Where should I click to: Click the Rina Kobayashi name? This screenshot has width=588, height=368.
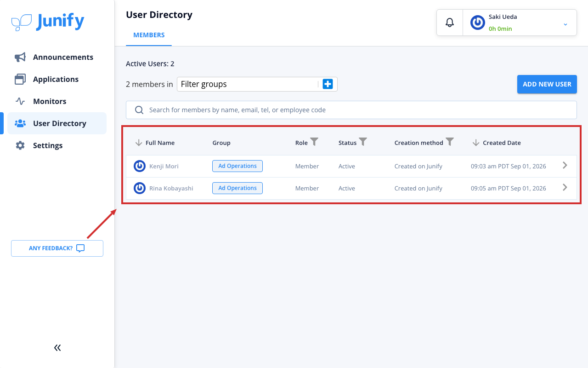click(171, 188)
